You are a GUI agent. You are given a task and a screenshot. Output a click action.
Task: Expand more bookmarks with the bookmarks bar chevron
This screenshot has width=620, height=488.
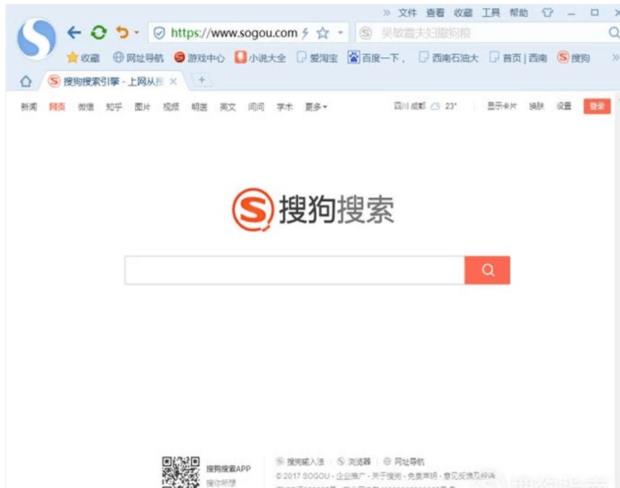(615, 58)
